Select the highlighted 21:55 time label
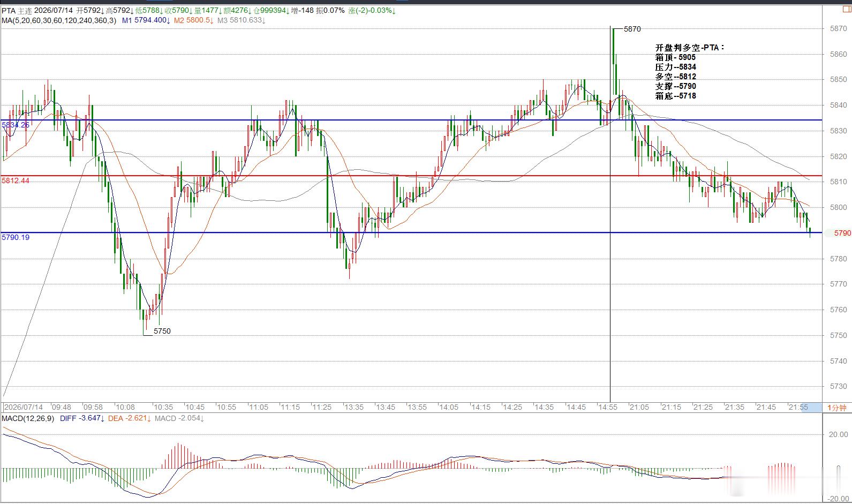Viewport: 852px width, 504px height. [x=798, y=408]
